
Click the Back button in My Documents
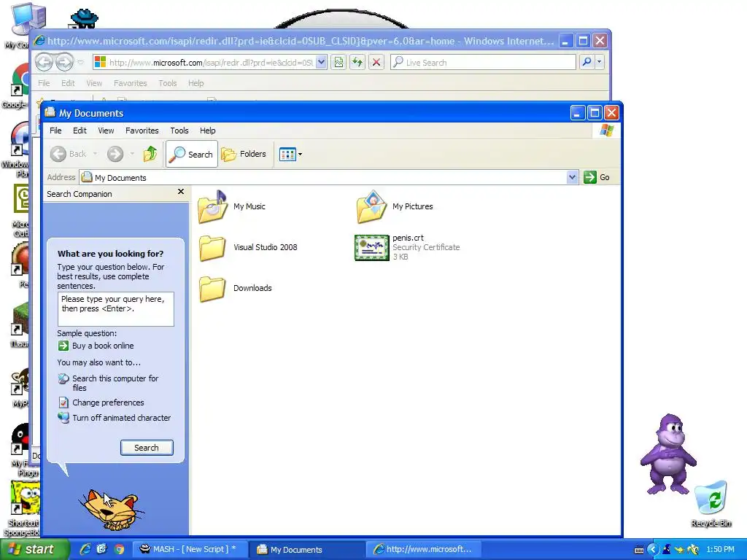pyautogui.click(x=69, y=154)
